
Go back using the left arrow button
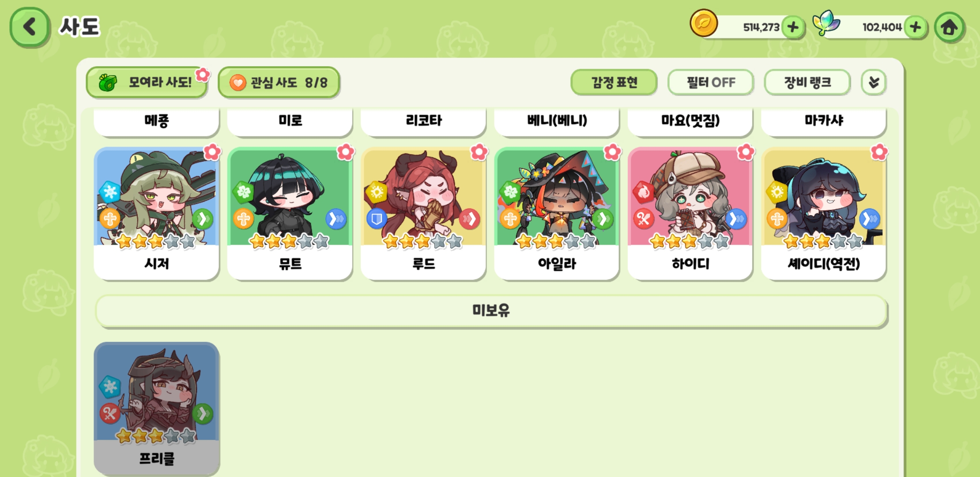pos(29,27)
